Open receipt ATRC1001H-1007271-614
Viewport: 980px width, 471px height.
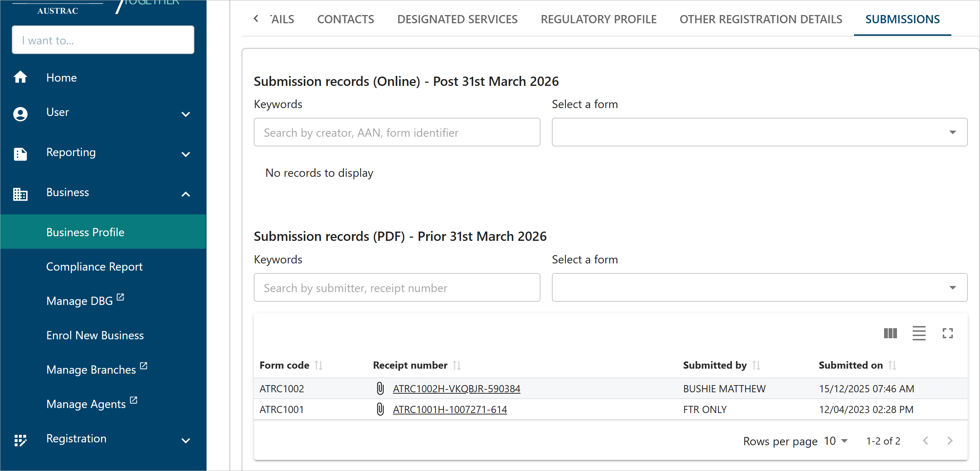(450, 409)
